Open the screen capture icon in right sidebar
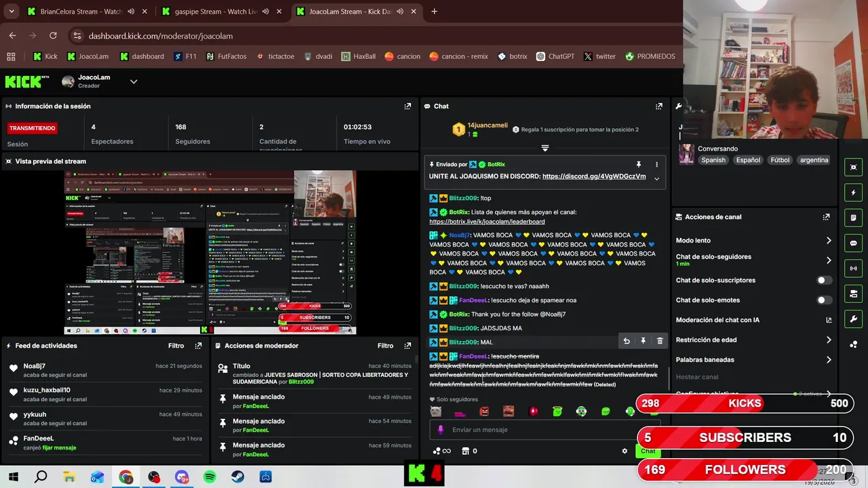 point(853,167)
